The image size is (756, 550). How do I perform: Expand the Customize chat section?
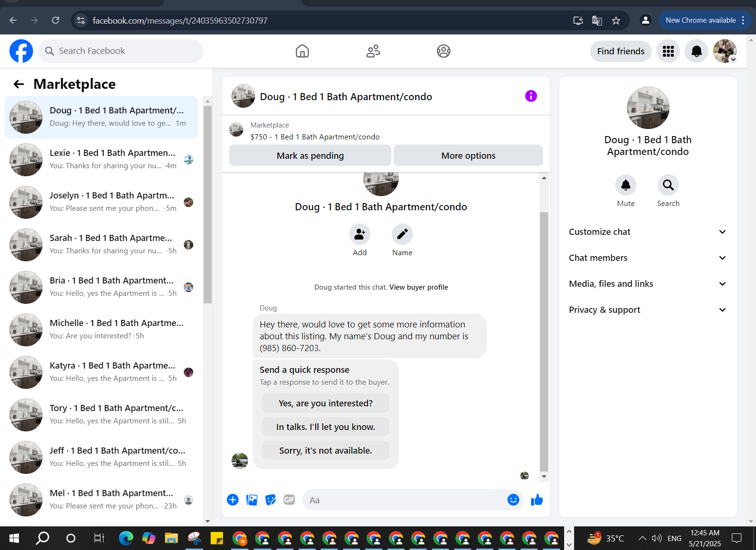coord(647,232)
